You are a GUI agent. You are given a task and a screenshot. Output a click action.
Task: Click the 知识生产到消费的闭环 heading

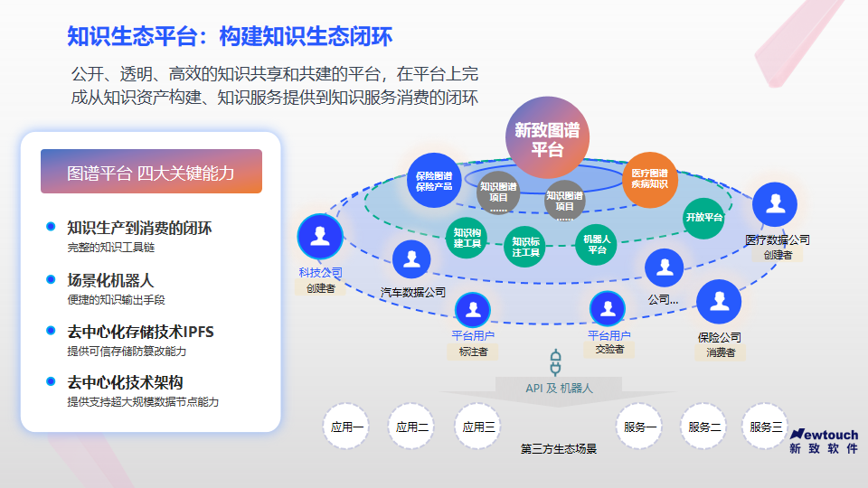[139, 228]
